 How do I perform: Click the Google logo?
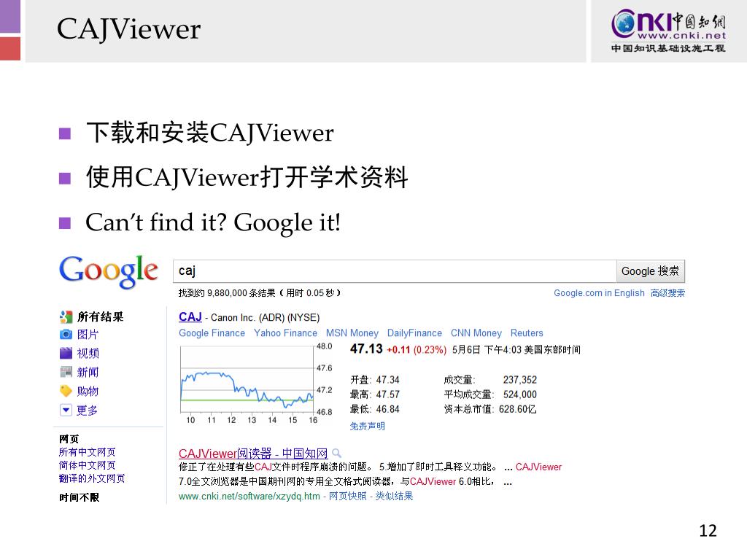[109, 271]
